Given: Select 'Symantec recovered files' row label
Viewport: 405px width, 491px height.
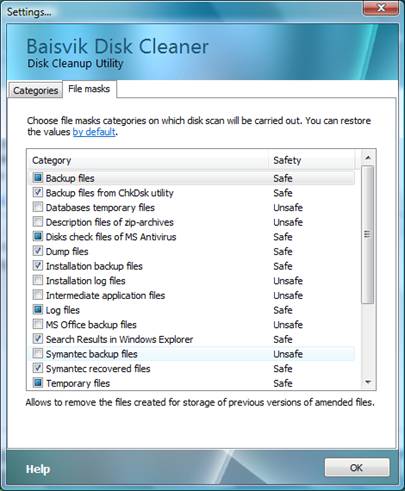Looking at the screenshot, I should [98, 369].
